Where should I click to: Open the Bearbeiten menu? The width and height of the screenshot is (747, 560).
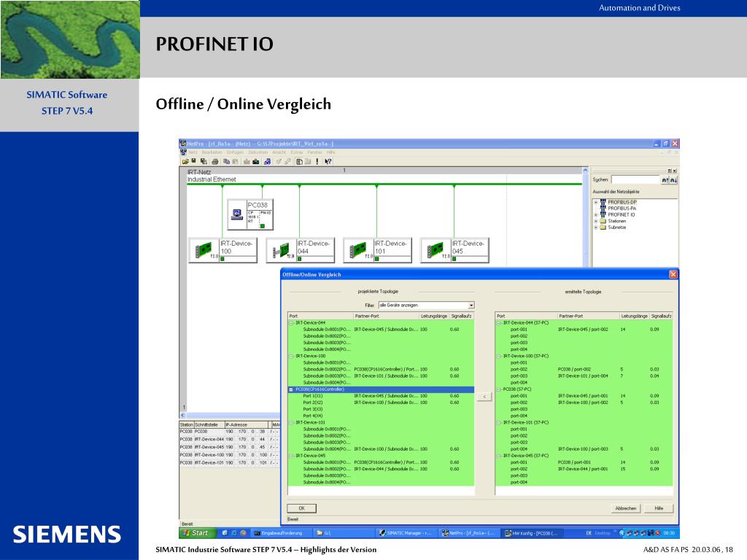point(212,152)
